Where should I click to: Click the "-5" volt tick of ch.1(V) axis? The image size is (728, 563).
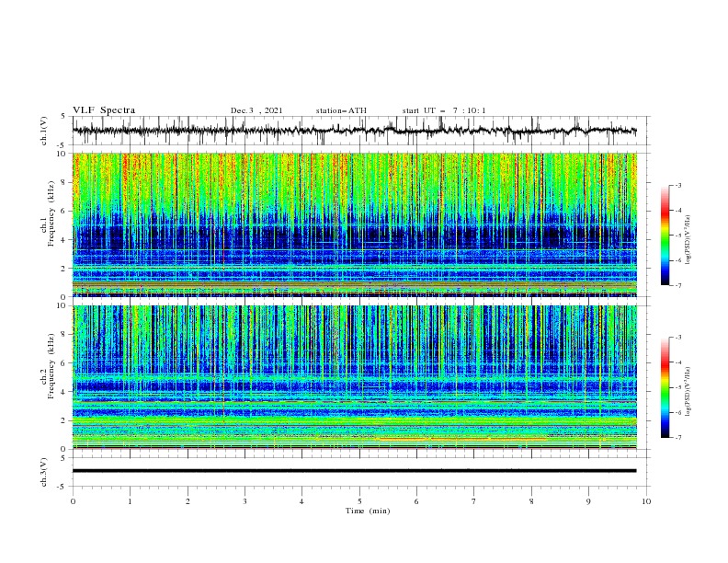click(x=63, y=145)
